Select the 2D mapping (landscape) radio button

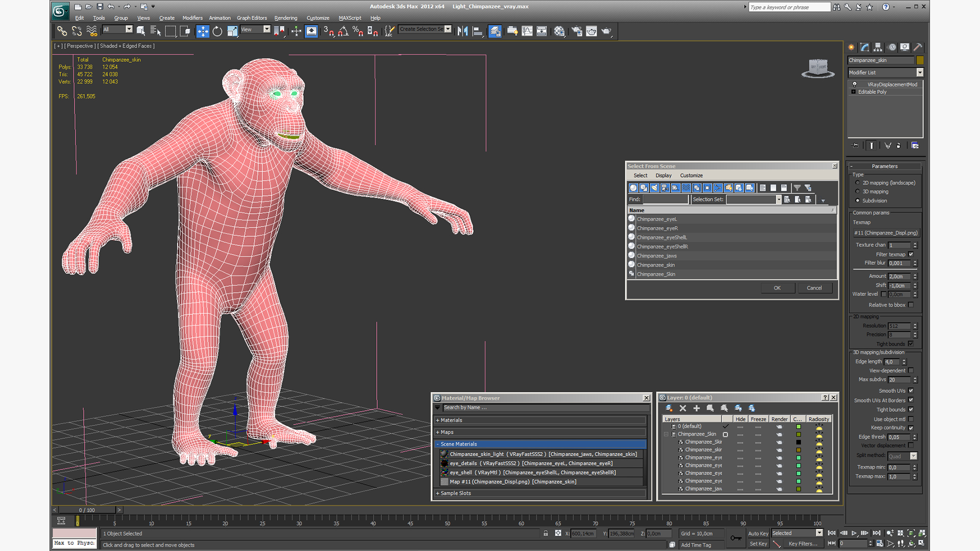(857, 183)
